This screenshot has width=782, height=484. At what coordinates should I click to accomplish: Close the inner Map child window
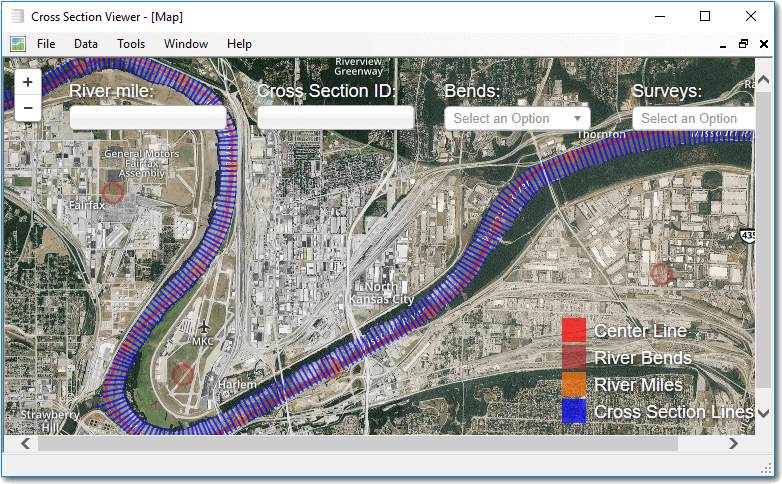[764, 44]
